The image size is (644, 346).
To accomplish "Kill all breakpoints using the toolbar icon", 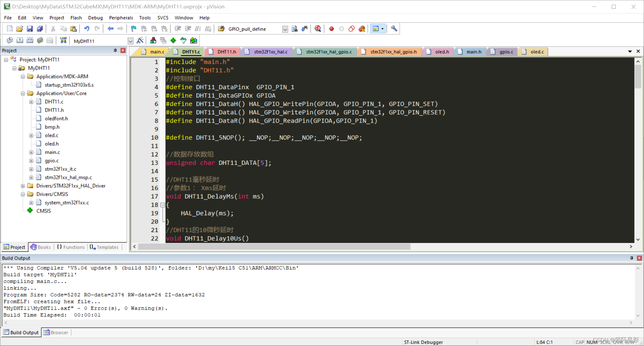I will pos(362,29).
